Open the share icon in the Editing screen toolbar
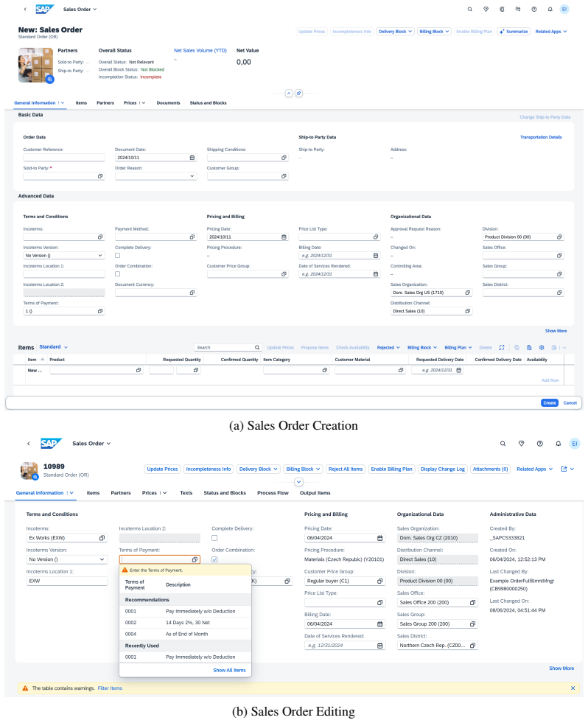The width and height of the screenshot is (588, 723). click(564, 469)
